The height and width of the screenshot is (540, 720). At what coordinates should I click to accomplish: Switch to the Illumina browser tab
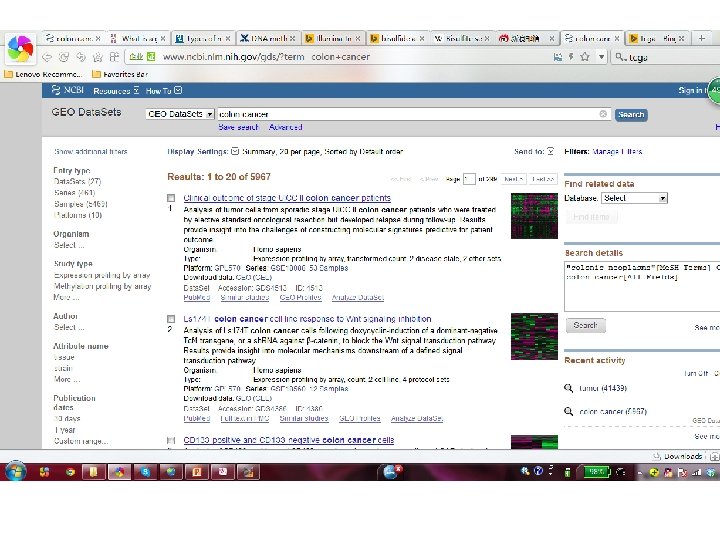(x=333, y=39)
